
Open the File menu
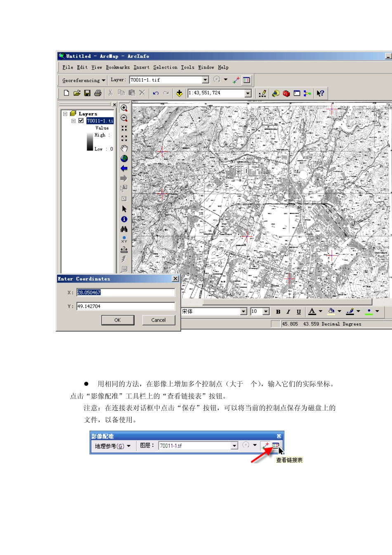coord(68,67)
